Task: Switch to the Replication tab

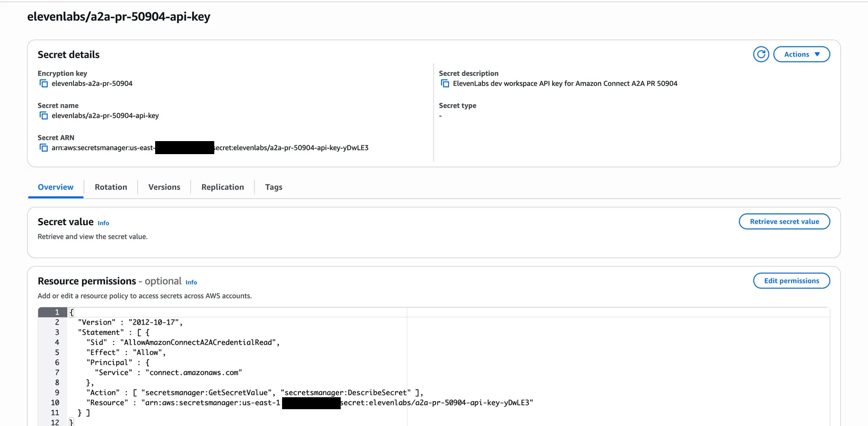Action: tap(222, 187)
